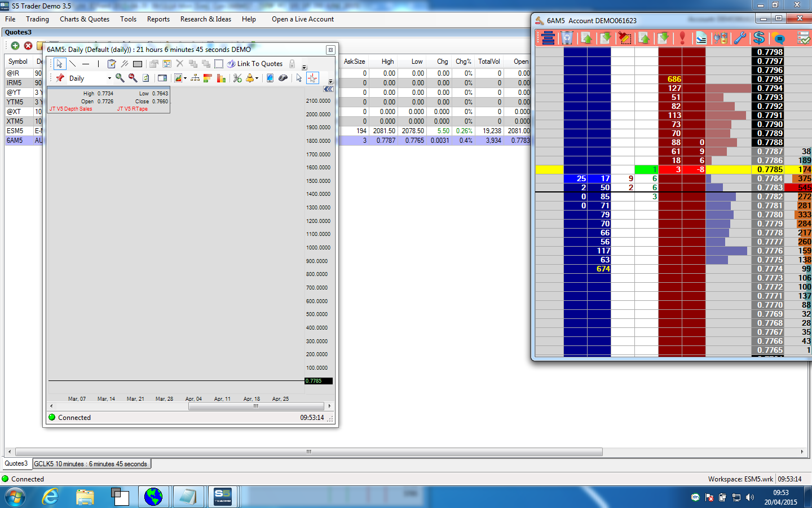Expand the alert bell dropdown arrow

click(257, 78)
